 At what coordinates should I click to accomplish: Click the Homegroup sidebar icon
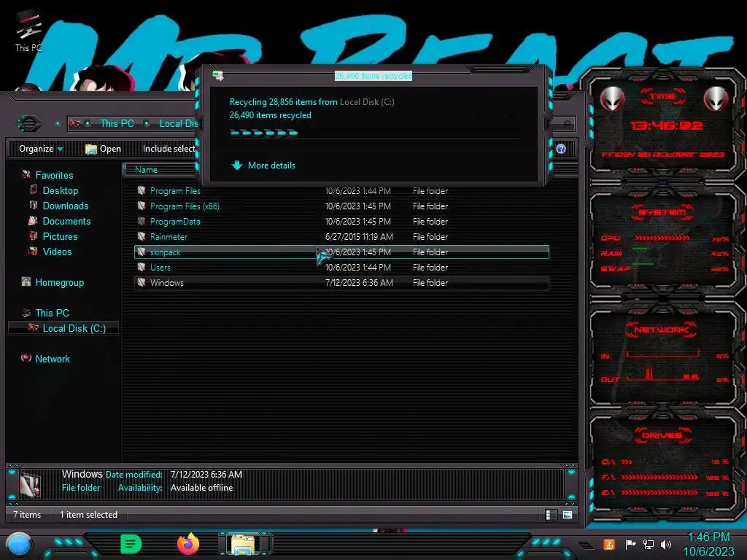(x=26, y=282)
